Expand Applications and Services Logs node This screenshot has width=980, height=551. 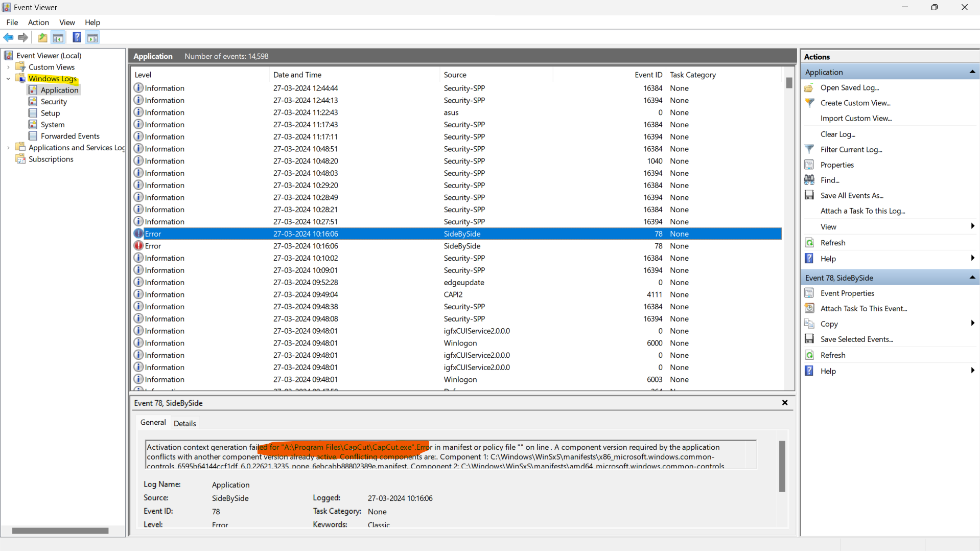[8, 148]
